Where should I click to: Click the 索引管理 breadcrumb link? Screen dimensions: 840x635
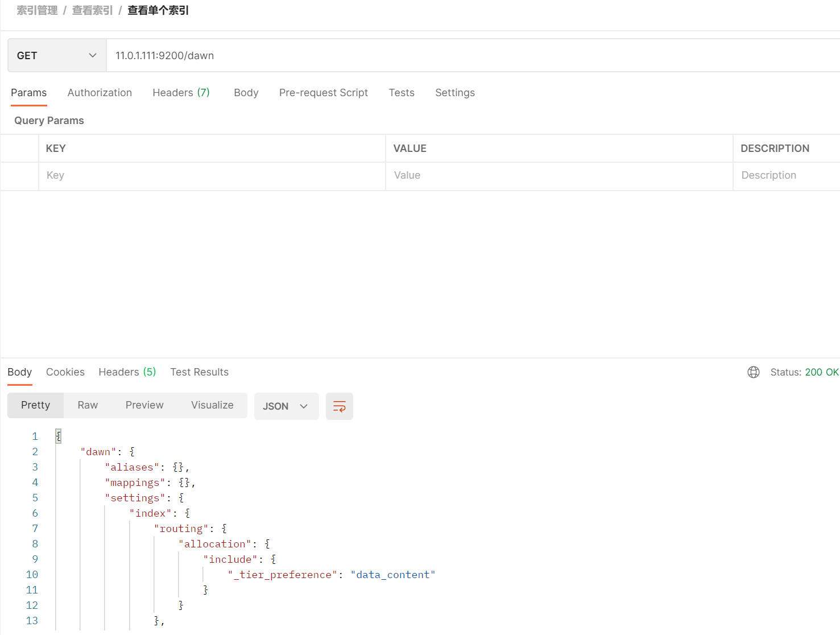pos(37,10)
